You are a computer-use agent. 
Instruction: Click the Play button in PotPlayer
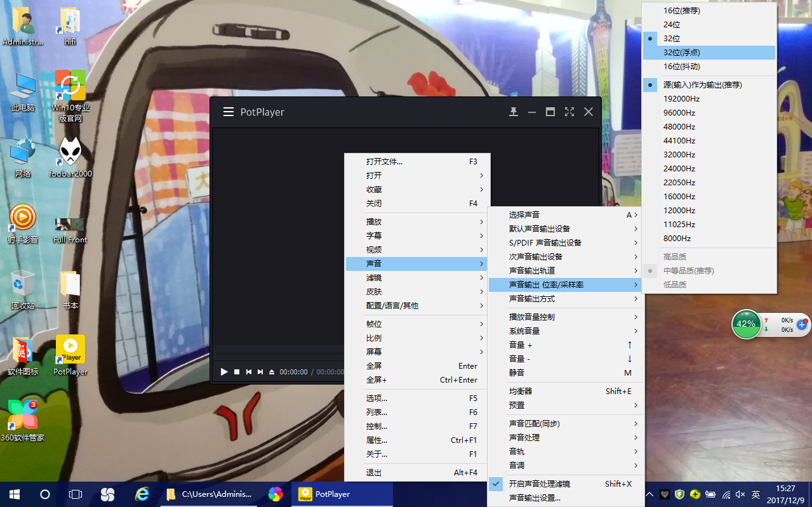[x=224, y=372]
